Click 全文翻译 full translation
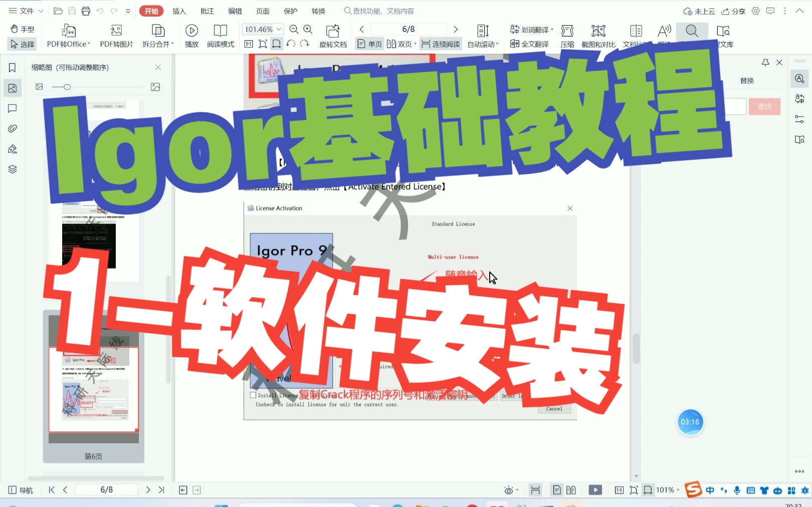This screenshot has width=812, height=507. click(529, 44)
